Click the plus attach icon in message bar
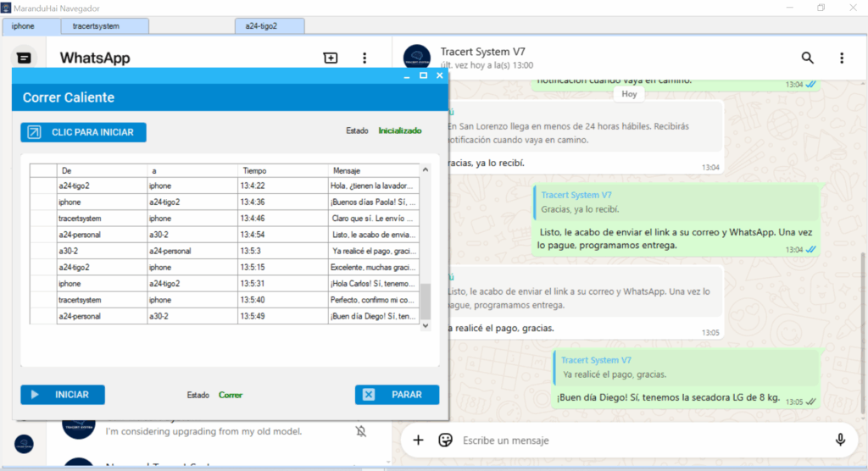 (418, 440)
